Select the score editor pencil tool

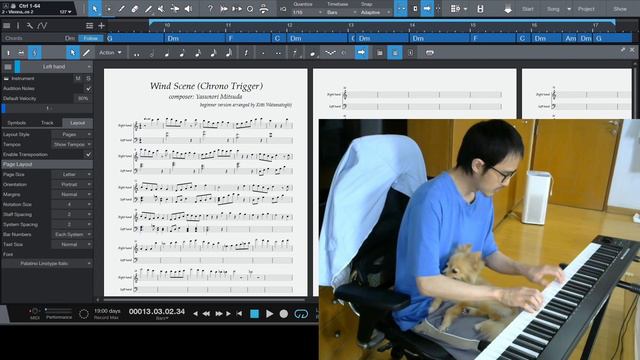coord(86,53)
